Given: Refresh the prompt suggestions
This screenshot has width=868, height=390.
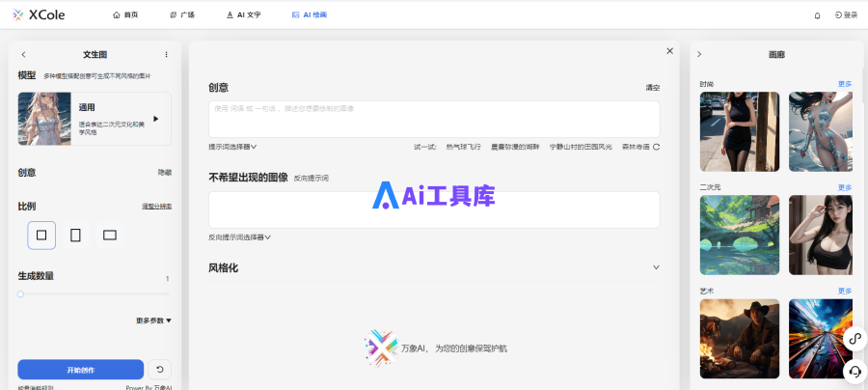Looking at the screenshot, I should click(x=657, y=147).
